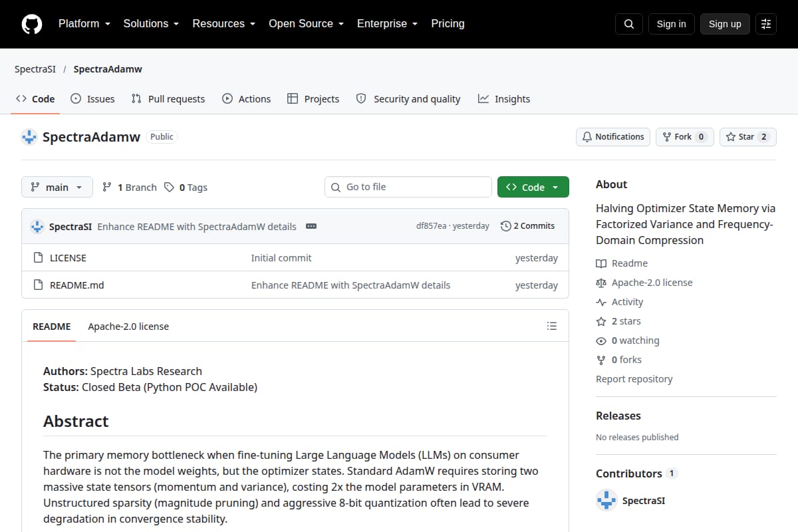Click the README.md row commit message
The image size is (798, 532).
pos(350,285)
